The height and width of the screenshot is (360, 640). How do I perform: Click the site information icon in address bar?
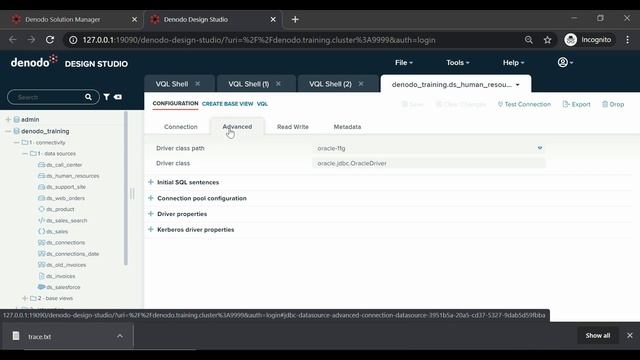coord(73,40)
